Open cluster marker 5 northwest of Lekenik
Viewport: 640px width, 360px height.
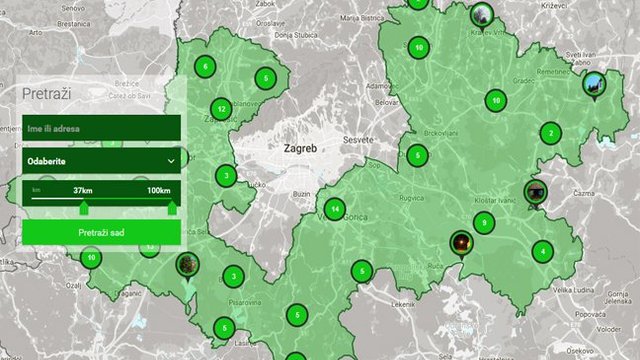point(362,271)
